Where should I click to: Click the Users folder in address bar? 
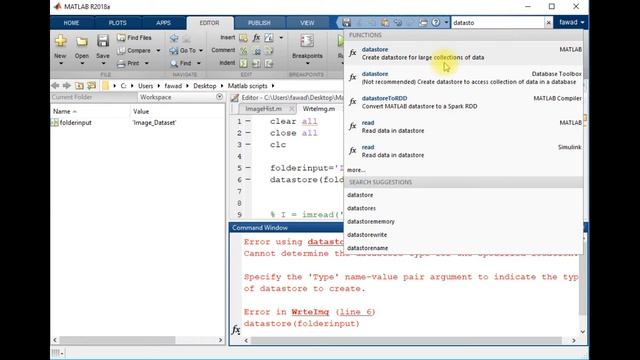coord(145,86)
